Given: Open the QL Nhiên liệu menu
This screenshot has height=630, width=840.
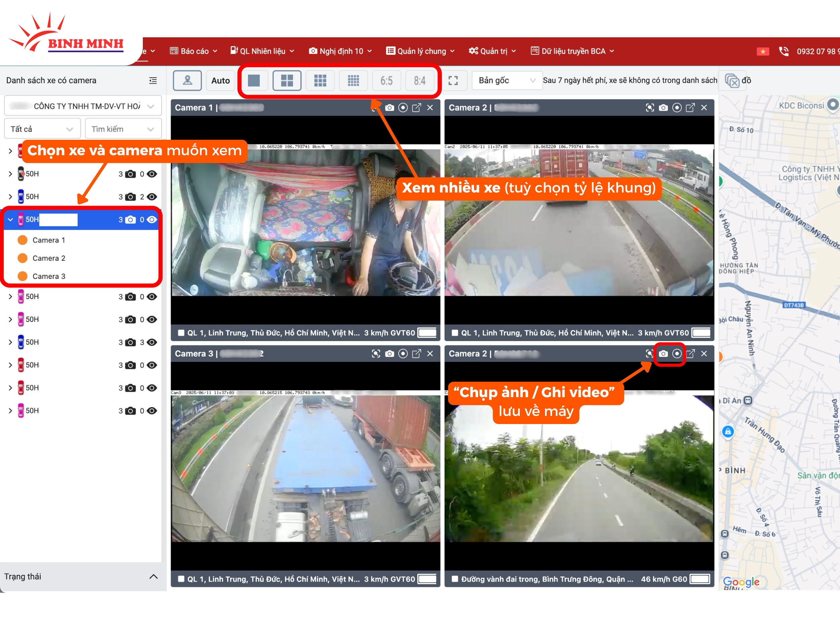Looking at the screenshot, I should click(x=262, y=51).
